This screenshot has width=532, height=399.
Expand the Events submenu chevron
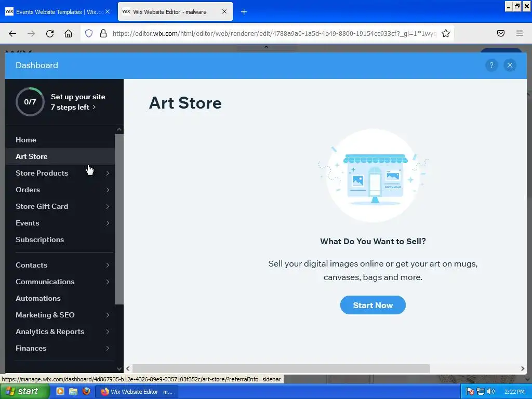tap(108, 223)
